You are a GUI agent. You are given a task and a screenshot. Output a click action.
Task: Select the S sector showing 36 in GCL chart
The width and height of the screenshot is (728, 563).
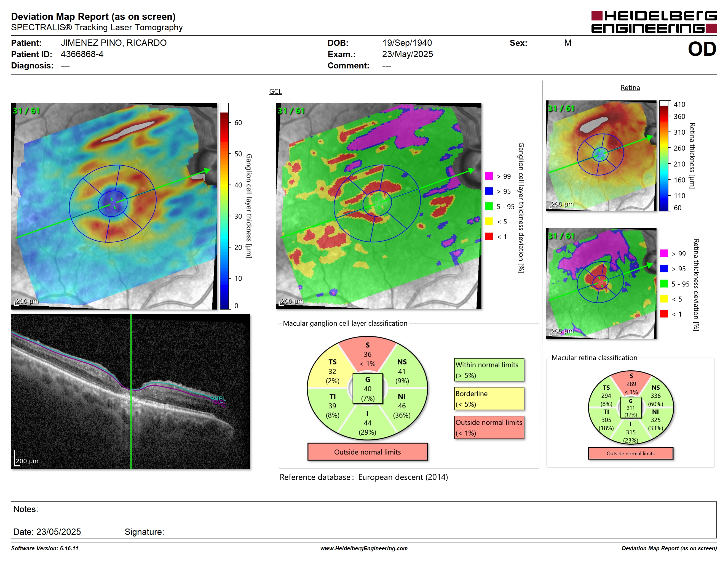[367, 354]
